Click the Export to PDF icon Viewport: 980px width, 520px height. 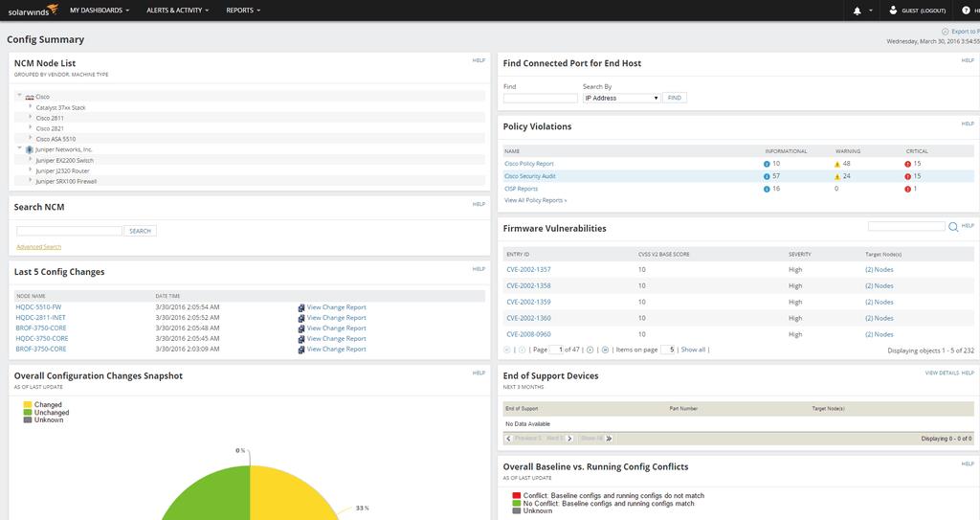tap(945, 32)
